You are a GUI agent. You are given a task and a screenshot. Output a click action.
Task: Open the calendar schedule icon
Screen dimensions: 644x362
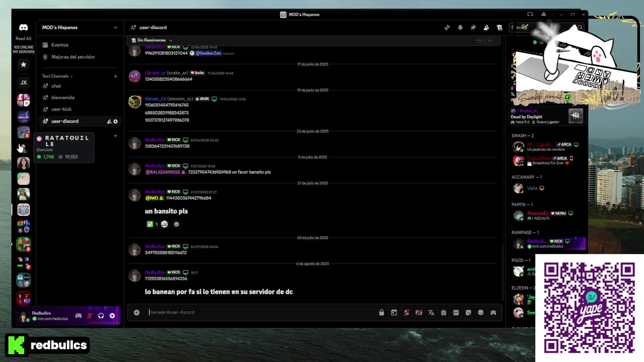[394, 312]
